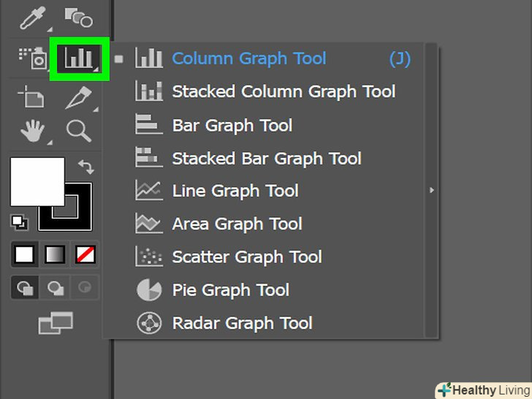
Task: Select the Blend tool
Action: coord(77,18)
